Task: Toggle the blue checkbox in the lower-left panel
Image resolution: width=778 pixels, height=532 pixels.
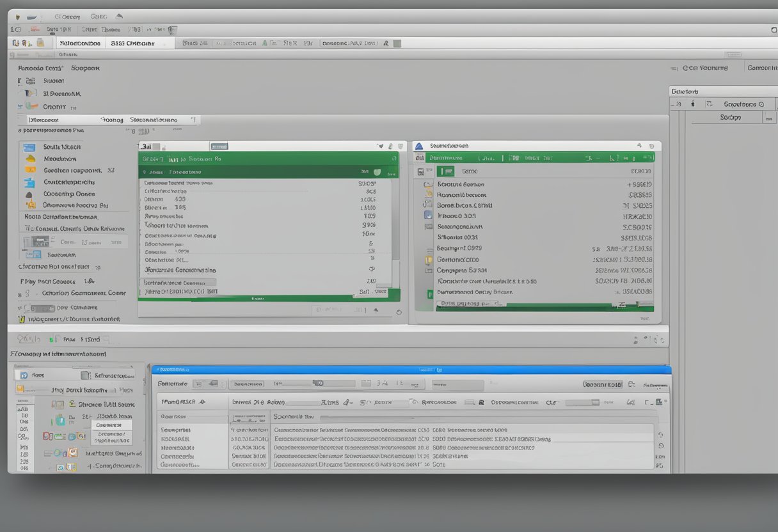Action: pos(24,375)
